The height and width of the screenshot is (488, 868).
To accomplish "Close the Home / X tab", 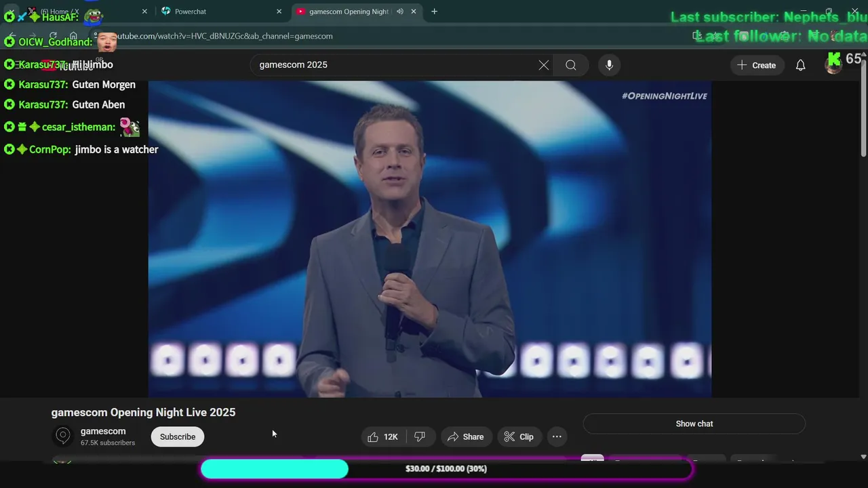I will coord(144,12).
